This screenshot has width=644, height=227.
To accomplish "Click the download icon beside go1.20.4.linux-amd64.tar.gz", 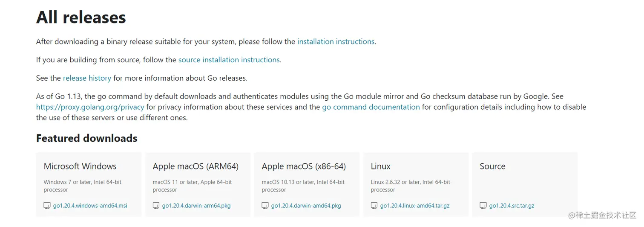I will pyautogui.click(x=374, y=206).
